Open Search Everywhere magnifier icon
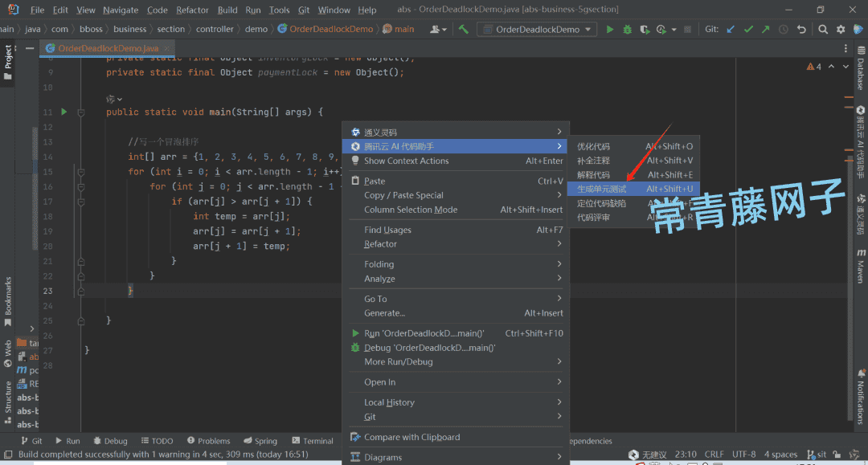The width and height of the screenshot is (868, 465). click(823, 29)
